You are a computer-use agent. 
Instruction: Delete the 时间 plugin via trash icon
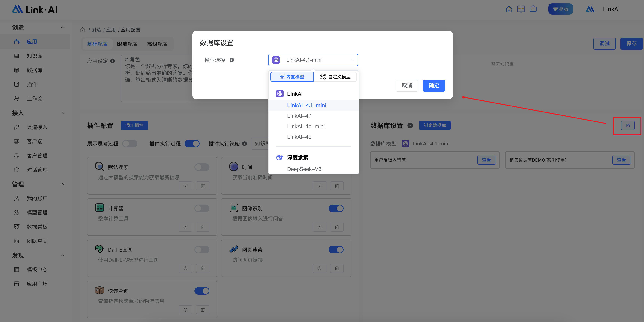(x=337, y=186)
